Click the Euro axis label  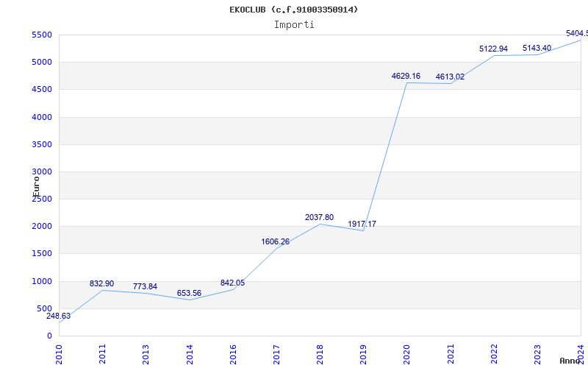36,187
